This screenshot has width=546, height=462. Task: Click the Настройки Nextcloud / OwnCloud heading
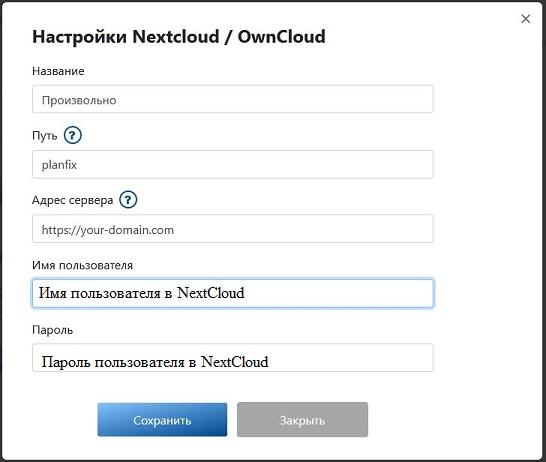pos(179,37)
